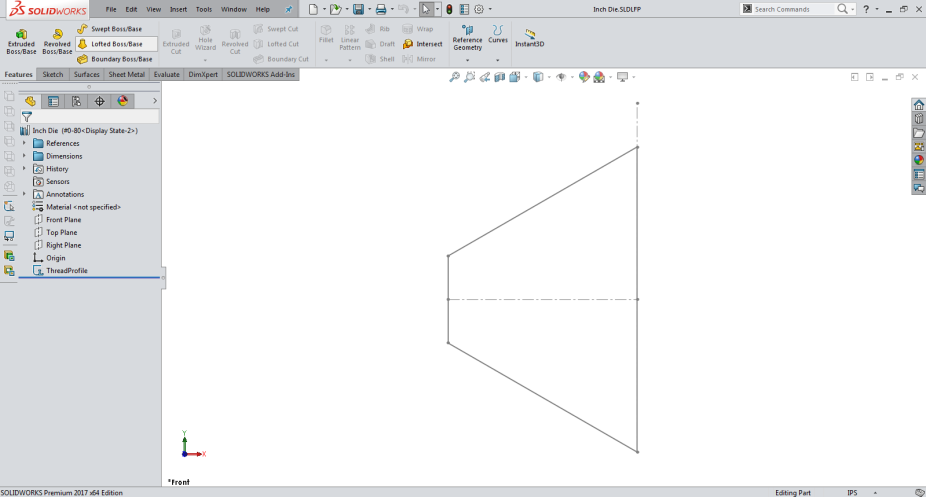Screen dimensions: 926x497
Task: Toggle the Section View icon
Action: (500, 77)
